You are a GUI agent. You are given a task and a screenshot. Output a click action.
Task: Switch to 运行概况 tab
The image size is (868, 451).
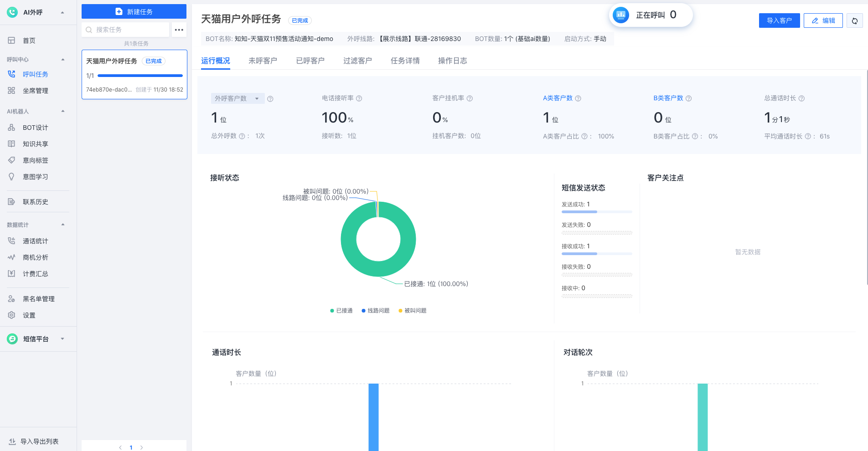point(216,61)
